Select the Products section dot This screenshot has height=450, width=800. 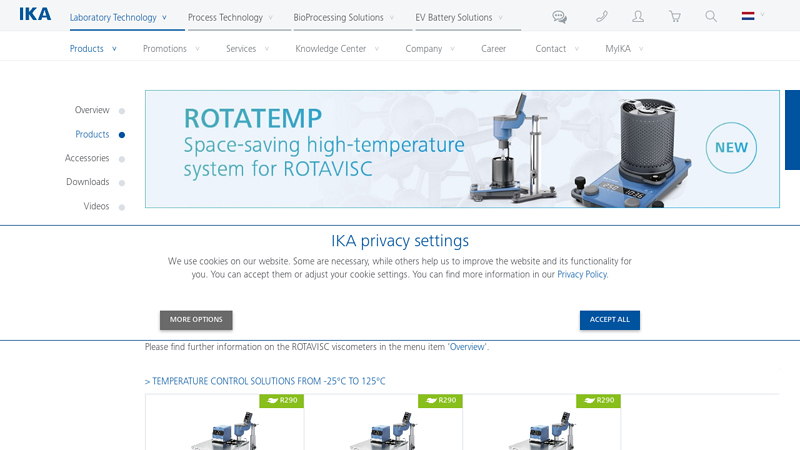tap(122, 135)
